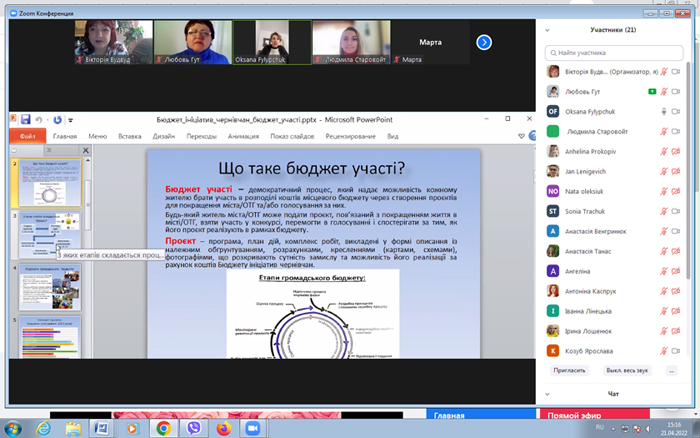Open the Вставка ribbon tab
The height and width of the screenshot is (438, 700).
[x=129, y=136]
